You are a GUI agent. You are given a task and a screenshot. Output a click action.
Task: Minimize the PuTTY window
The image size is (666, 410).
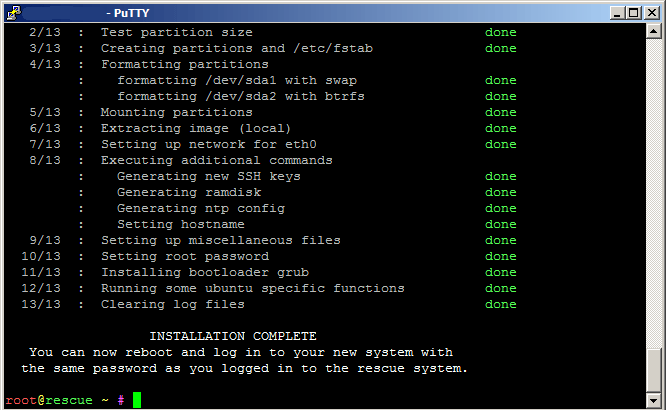click(617, 13)
